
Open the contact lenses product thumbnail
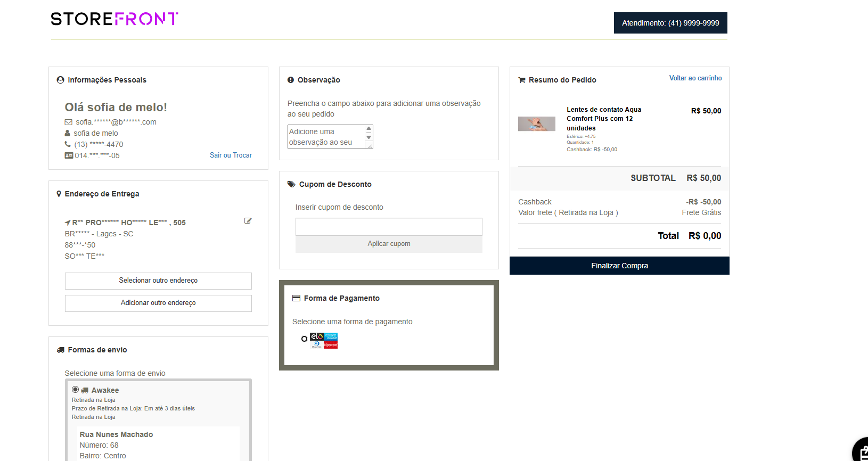click(x=537, y=124)
